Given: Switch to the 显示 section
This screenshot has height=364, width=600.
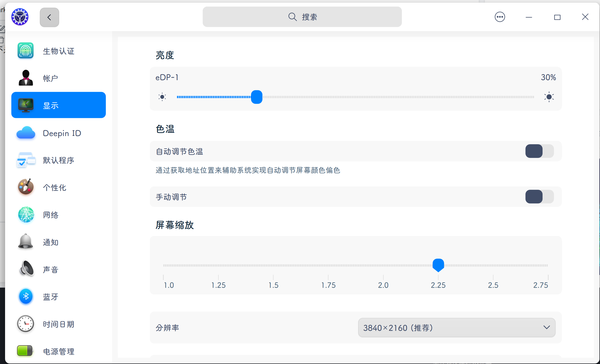Looking at the screenshot, I should pos(58,105).
